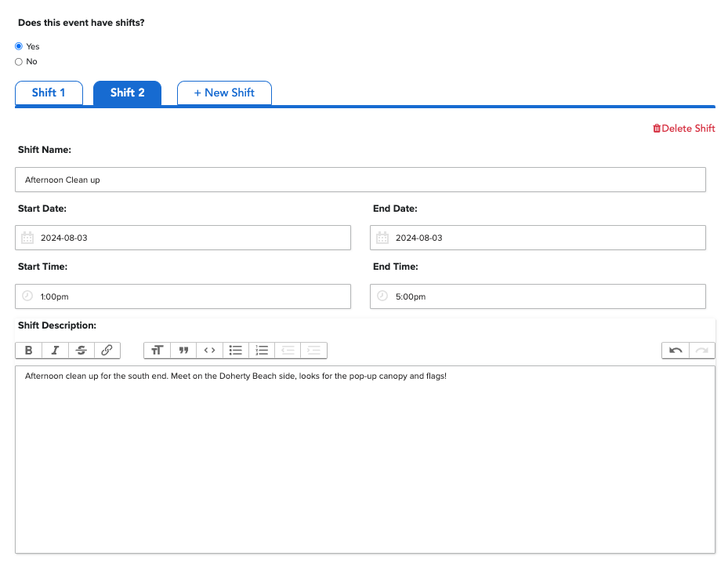Image resolution: width=728 pixels, height=567 pixels.
Task: Add a shift with + New Shift
Action: 224,93
